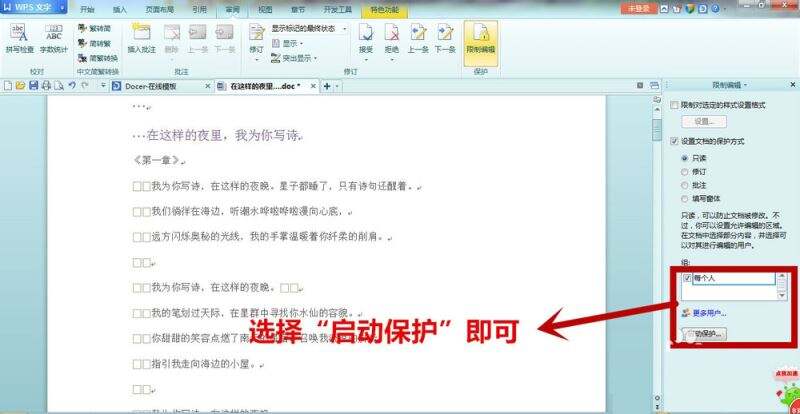Redo the last undone action
Screen dimensions: 800x414
[x=85, y=86]
